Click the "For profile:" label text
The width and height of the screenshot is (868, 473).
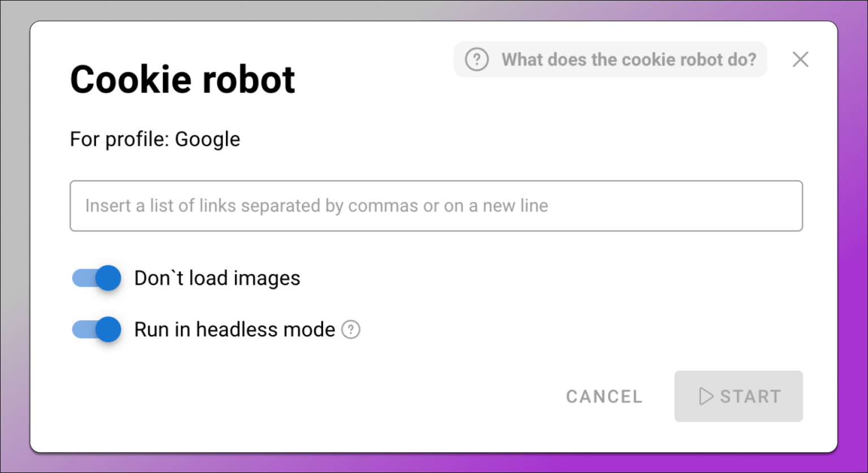tap(119, 139)
